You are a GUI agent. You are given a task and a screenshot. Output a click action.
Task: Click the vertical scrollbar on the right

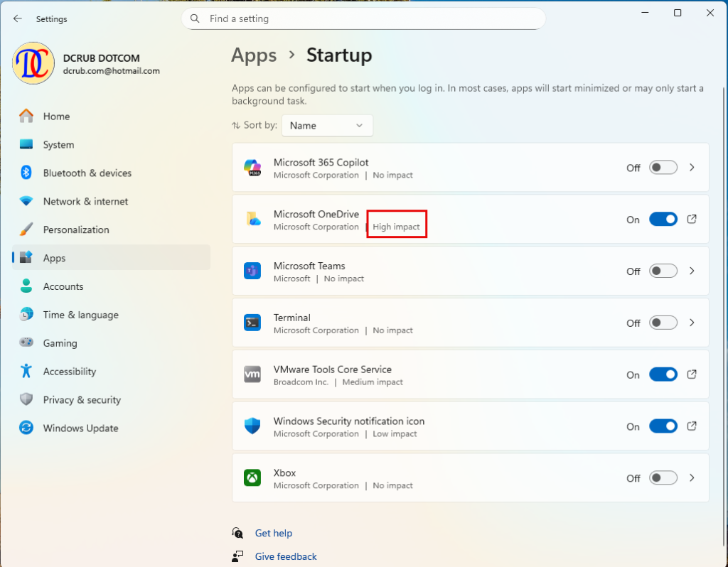pyautogui.click(x=724, y=315)
